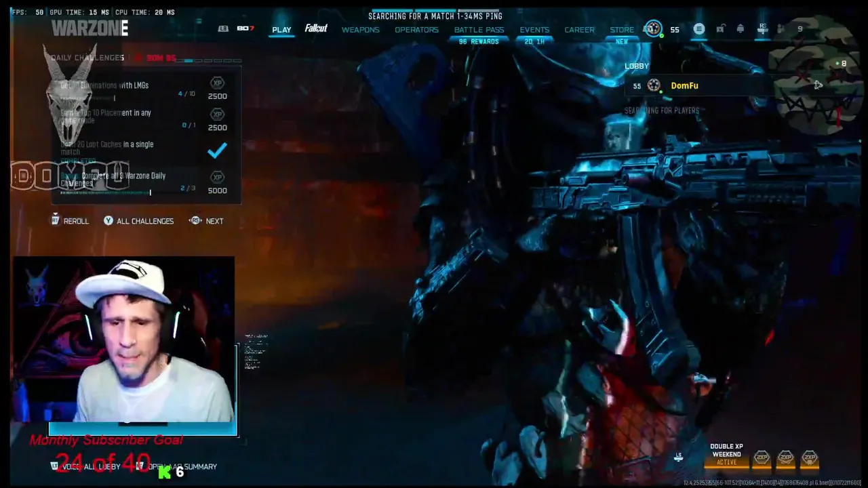Click the DOUBLE XP WEEKEND ACTIVE banner
868x488 pixels.
[726, 454]
